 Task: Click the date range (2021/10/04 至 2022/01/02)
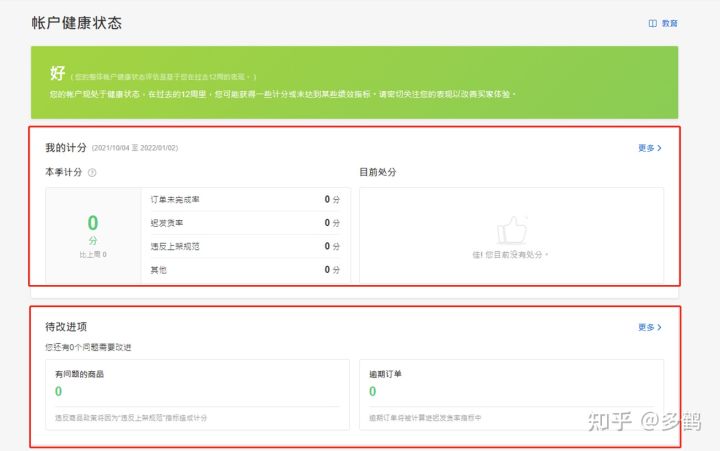click(135, 148)
